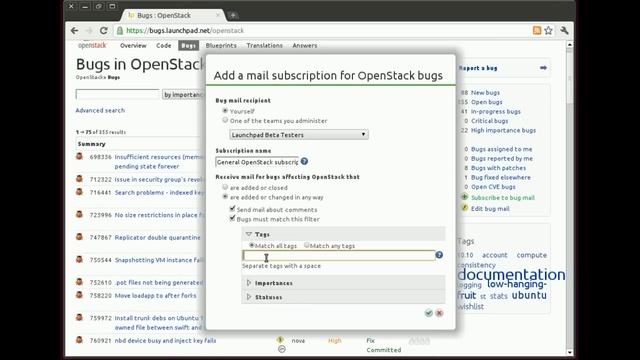
Task: Click the browser back arrow
Action: click(x=74, y=31)
